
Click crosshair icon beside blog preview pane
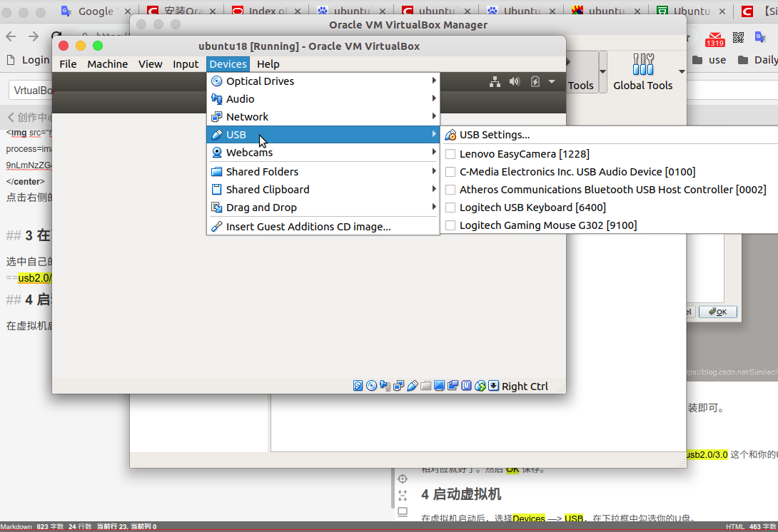click(x=403, y=479)
